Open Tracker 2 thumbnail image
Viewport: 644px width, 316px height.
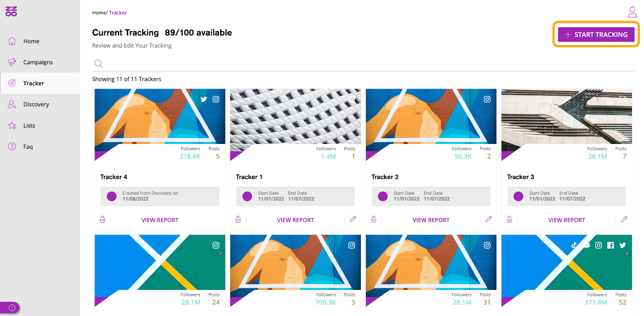pos(431,116)
